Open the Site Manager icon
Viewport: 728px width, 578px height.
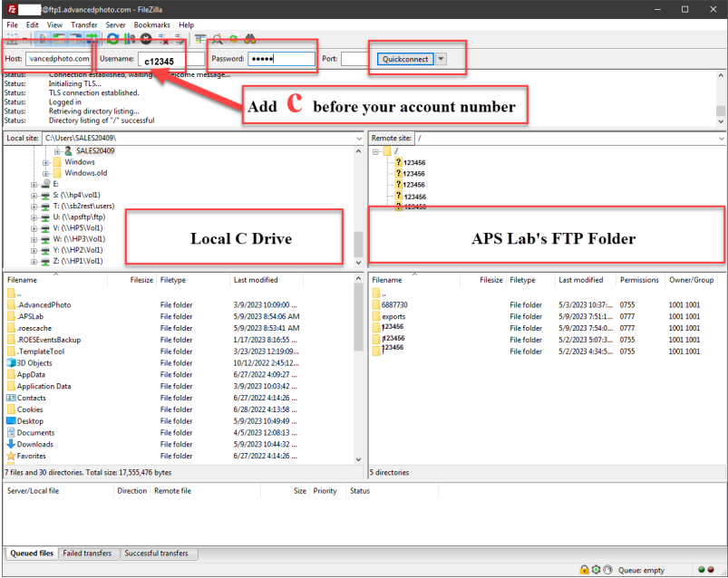coord(12,39)
